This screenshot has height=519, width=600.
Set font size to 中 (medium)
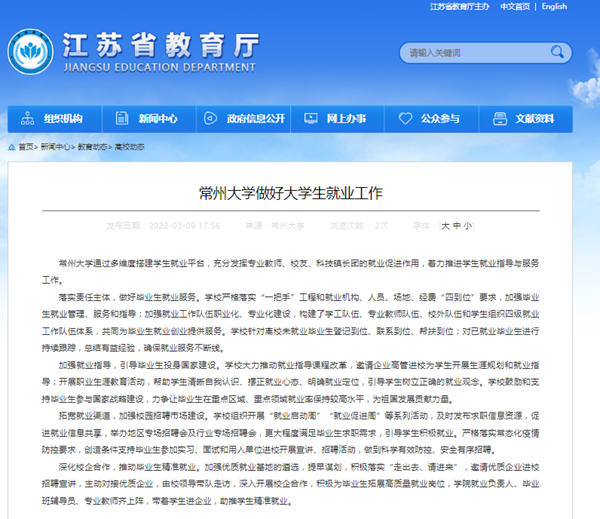tap(457, 226)
